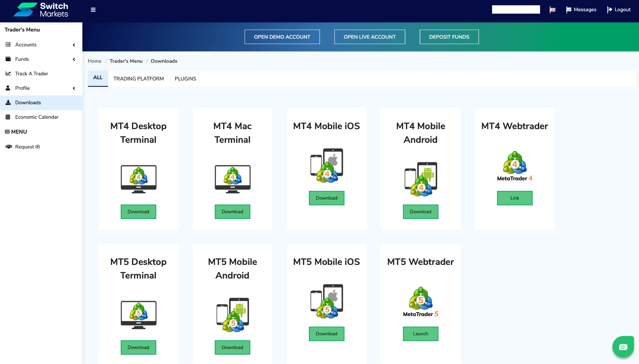Click the MT4 Webtrader MetaTrader 4 logo
Image resolution: width=639 pixels, height=364 pixels.
515,166
